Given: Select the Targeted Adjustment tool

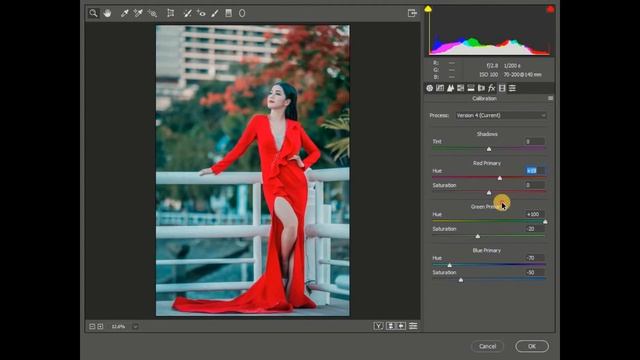Looking at the screenshot, I should pyautogui.click(x=152, y=13).
